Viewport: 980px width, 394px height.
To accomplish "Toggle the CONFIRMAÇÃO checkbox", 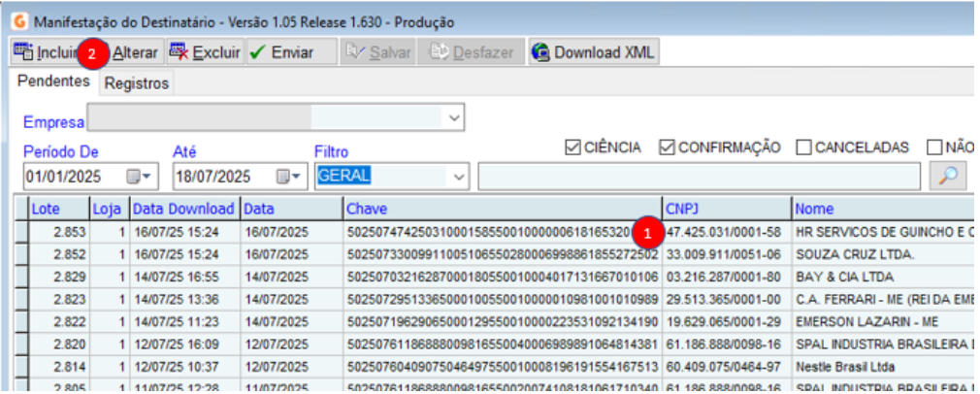I will coord(667,148).
